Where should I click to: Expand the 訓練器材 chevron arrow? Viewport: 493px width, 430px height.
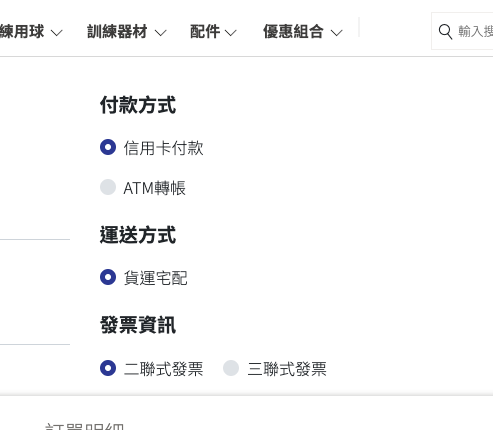[160, 33]
